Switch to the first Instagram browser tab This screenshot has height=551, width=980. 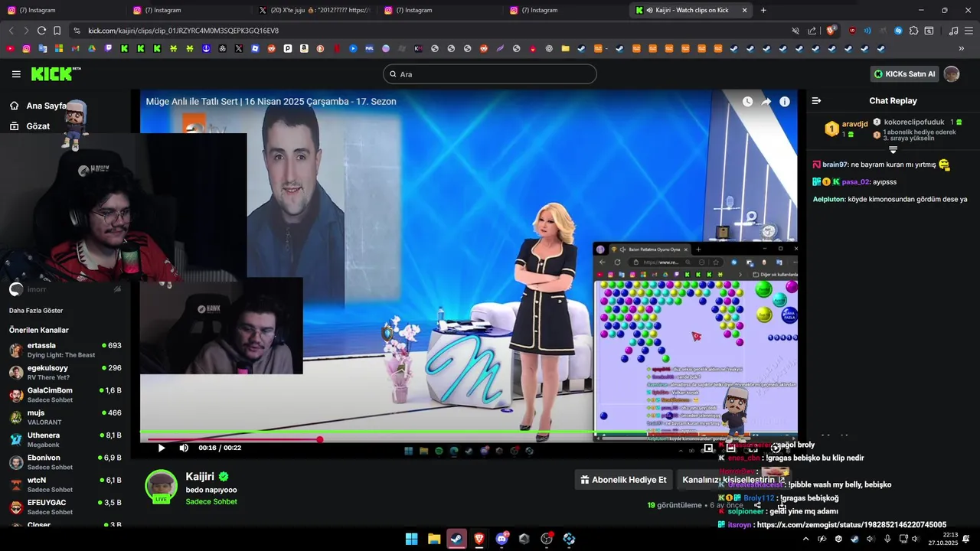coord(63,10)
